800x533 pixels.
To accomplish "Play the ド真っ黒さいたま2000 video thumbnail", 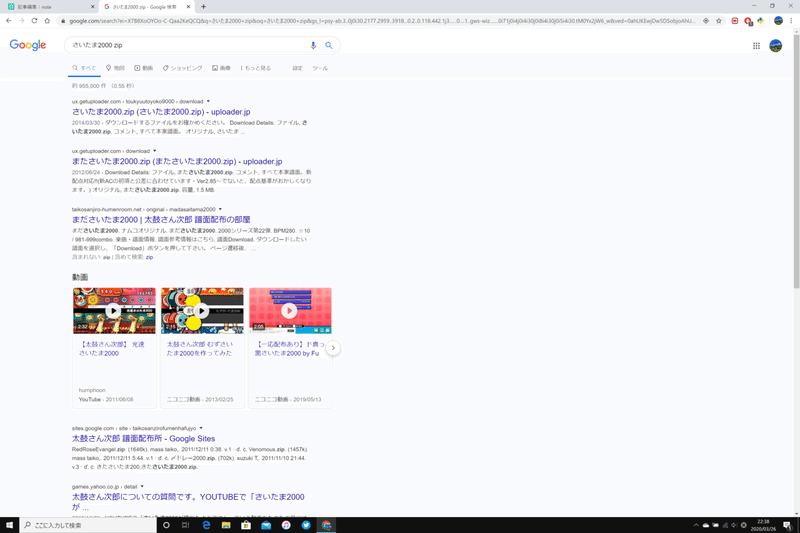I will coord(290,311).
